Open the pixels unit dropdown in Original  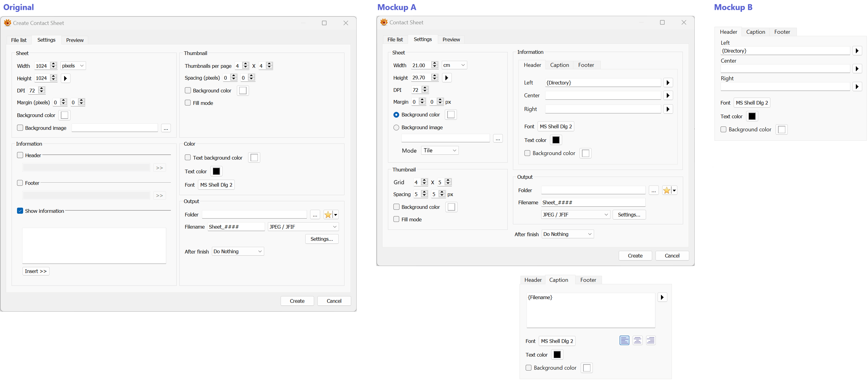tap(73, 66)
